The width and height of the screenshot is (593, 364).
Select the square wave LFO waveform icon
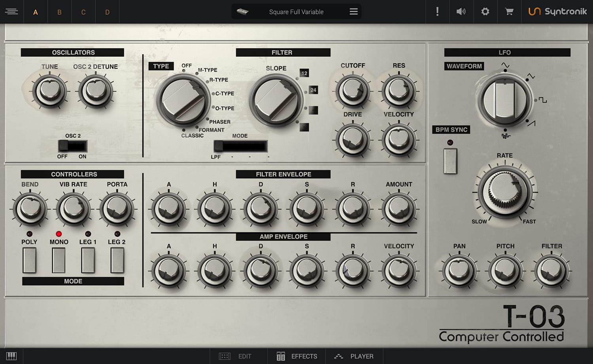543,100
